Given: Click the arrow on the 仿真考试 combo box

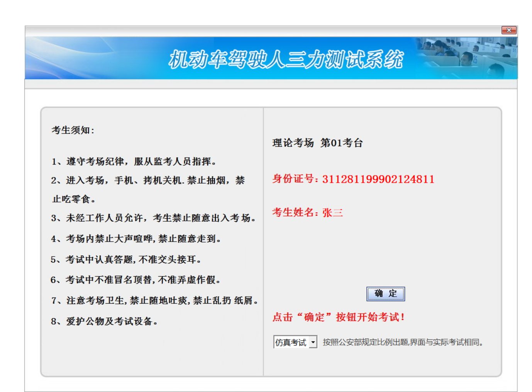Looking at the screenshot, I should (x=313, y=342).
